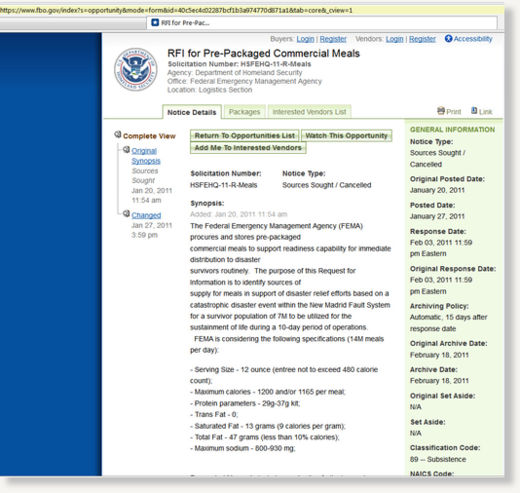The width and height of the screenshot is (520, 493).
Task: Click '- Maximum sodium - 800-930 mg;' line
Action: point(243,448)
